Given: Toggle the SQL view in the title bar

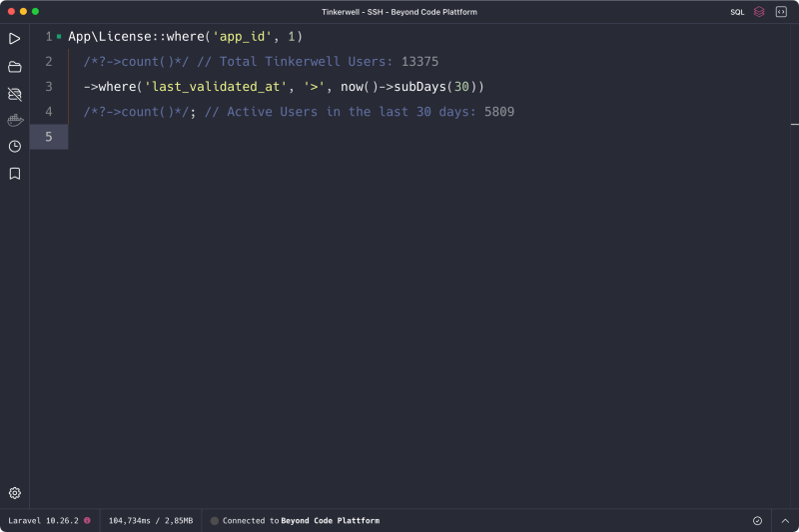Looking at the screenshot, I should click(x=737, y=12).
